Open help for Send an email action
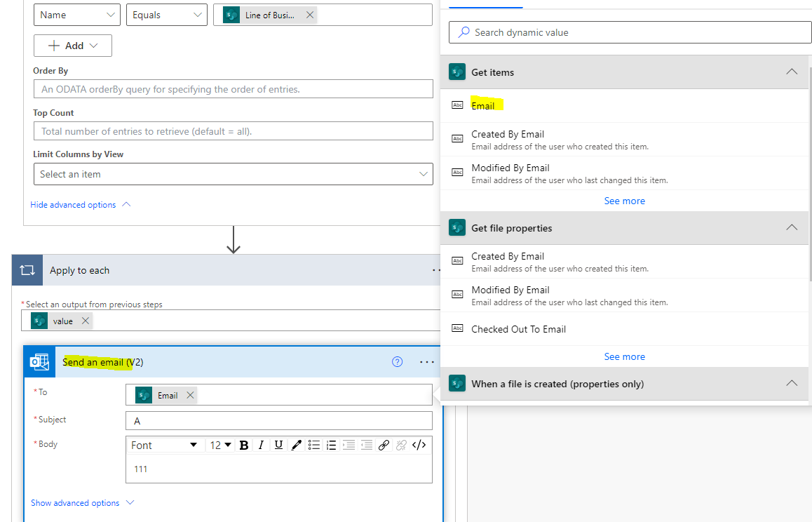 pyautogui.click(x=397, y=362)
